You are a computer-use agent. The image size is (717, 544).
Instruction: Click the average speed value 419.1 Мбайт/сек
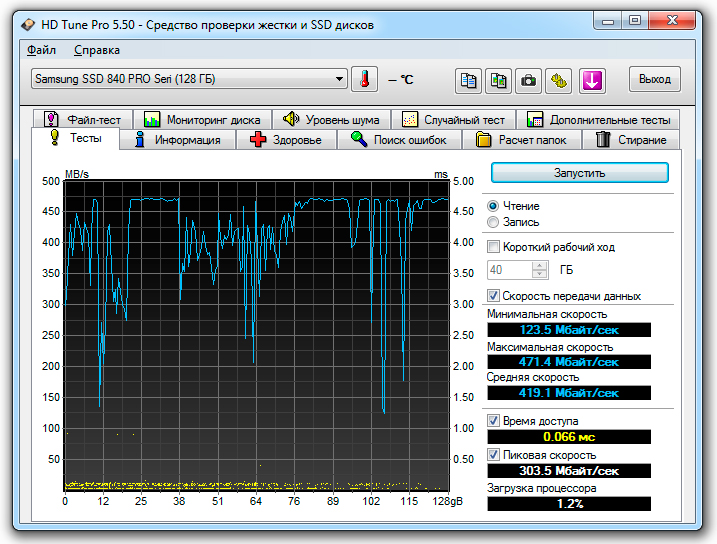[x=569, y=393]
